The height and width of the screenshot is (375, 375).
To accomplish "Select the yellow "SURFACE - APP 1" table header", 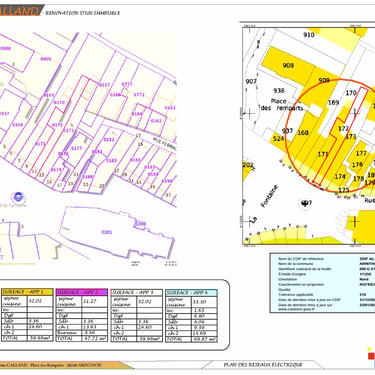I will tap(27, 292).
